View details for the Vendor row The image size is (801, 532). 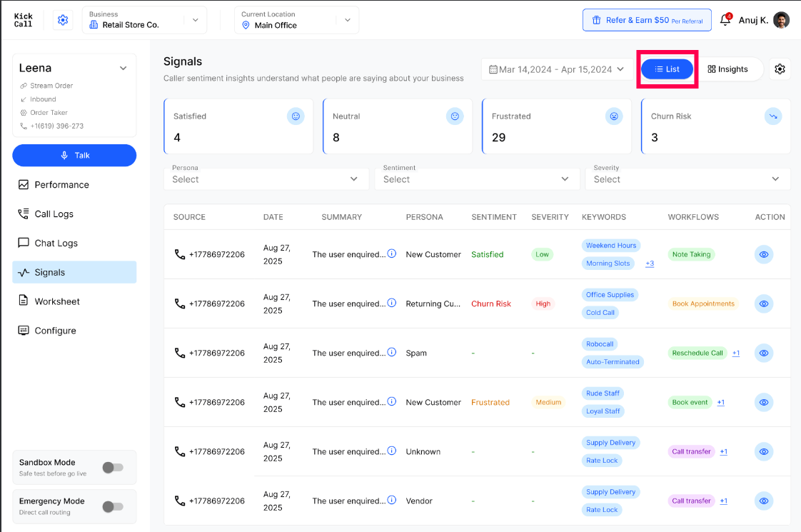click(764, 501)
